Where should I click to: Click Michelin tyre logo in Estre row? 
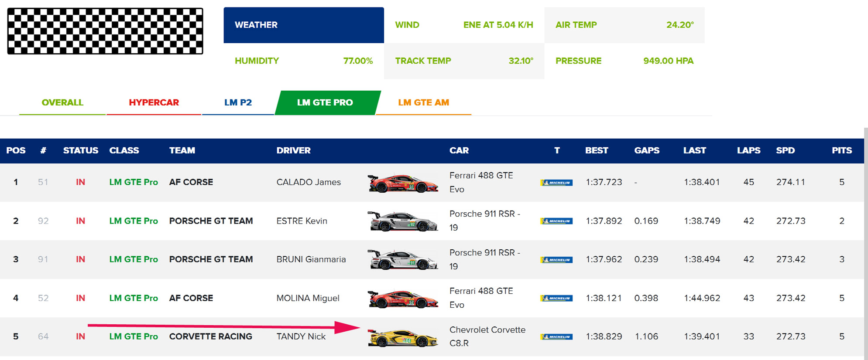(556, 221)
